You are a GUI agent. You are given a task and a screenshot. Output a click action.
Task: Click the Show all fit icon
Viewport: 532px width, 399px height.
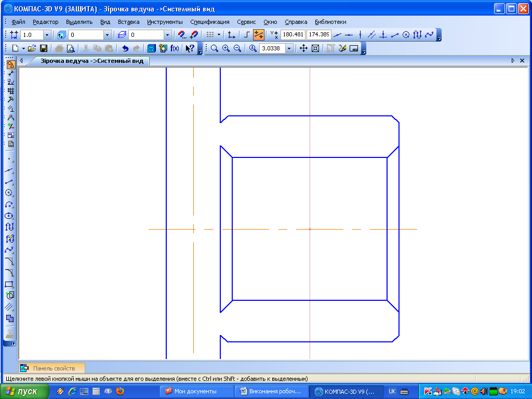coord(315,48)
